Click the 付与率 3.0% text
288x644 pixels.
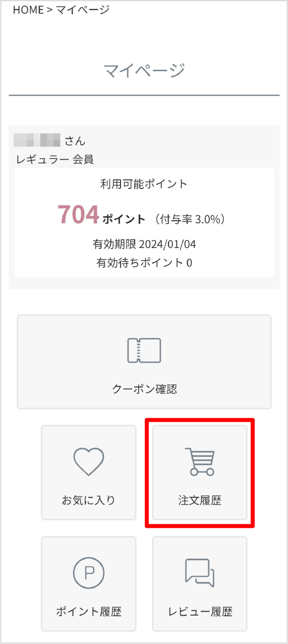coord(190,219)
